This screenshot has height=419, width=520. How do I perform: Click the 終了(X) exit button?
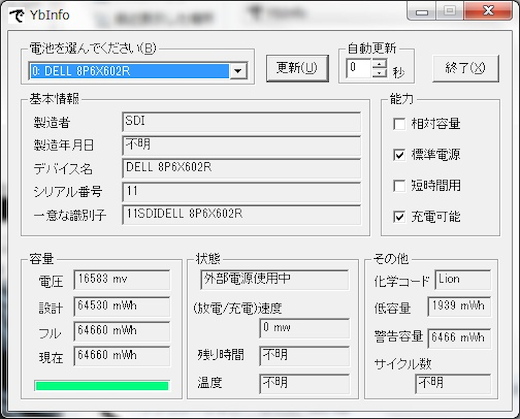[x=465, y=68]
